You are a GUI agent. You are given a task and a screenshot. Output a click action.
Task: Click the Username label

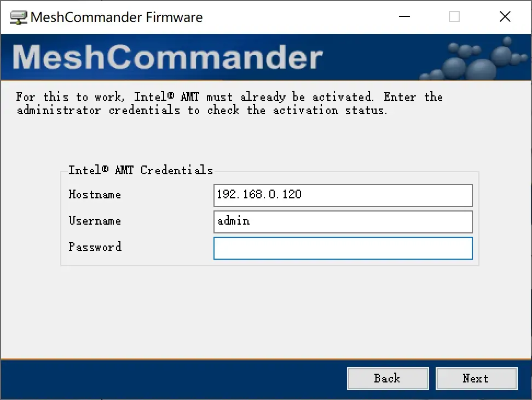tap(95, 221)
